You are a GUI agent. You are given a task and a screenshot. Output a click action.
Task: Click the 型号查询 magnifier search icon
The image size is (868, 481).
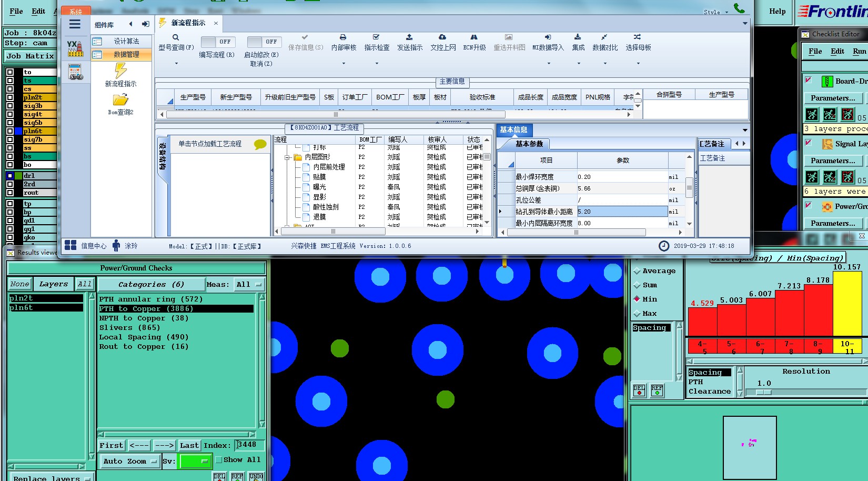176,37
